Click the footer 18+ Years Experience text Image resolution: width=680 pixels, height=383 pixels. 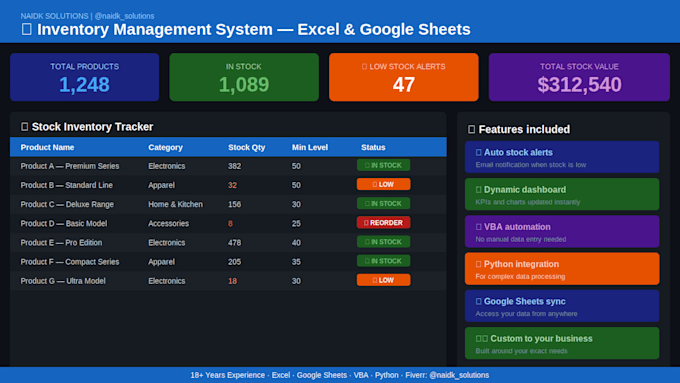click(x=340, y=375)
